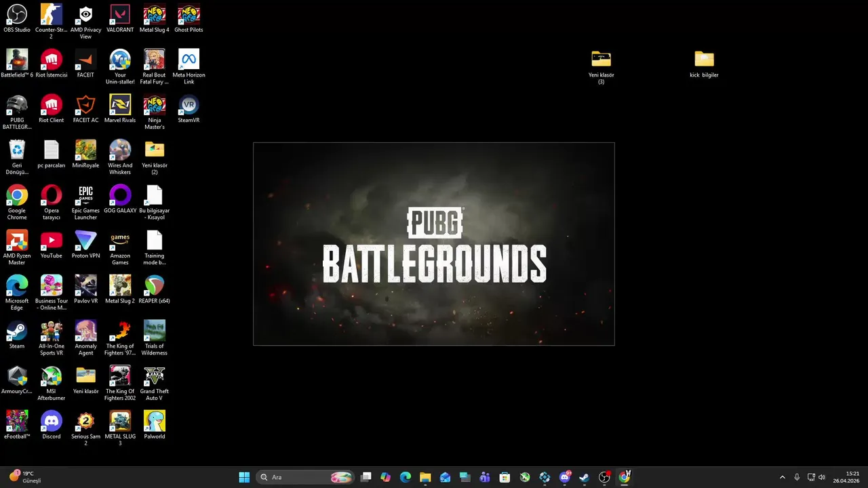This screenshot has height=488, width=868.
Task: Open the taskbar volume control
Action: coord(822,477)
